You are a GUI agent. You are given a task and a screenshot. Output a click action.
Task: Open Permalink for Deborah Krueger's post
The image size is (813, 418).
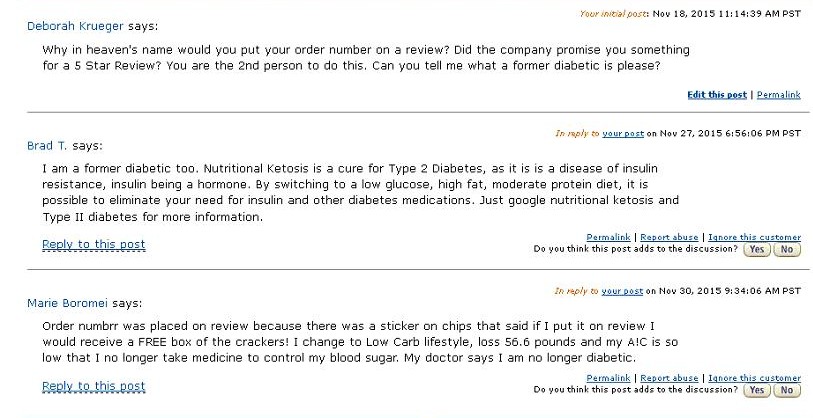779,95
